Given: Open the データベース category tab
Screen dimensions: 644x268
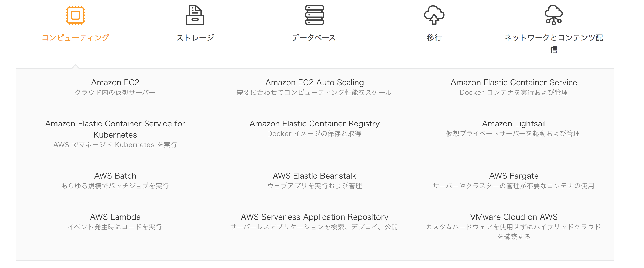Looking at the screenshot, I should coord(314,38).
